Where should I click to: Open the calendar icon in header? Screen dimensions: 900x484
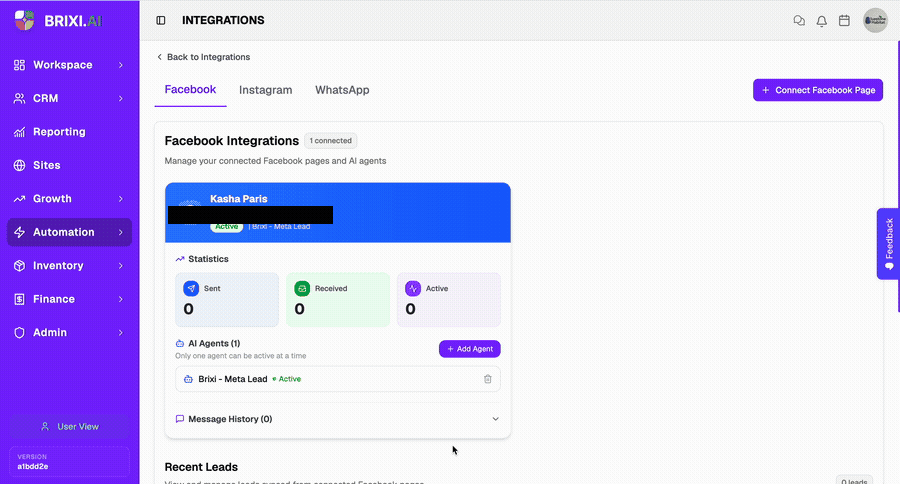pyautogui.click(x=844, y=21)
